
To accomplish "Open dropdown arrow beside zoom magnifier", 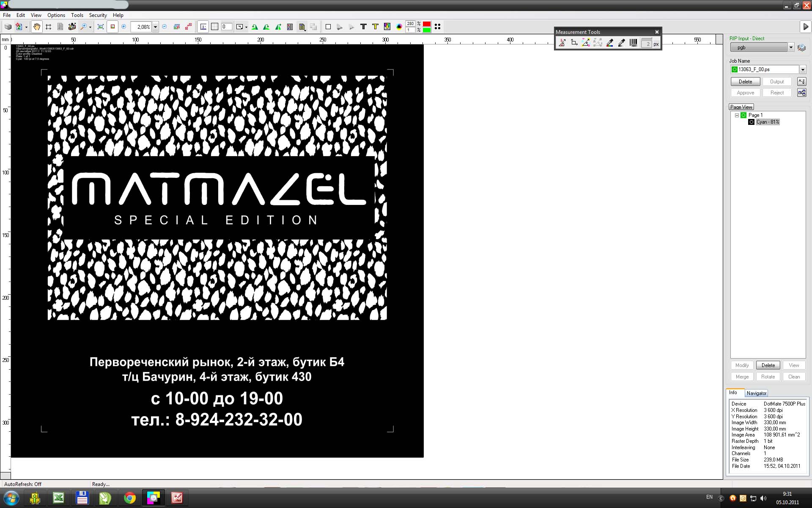I will [91, 27].
